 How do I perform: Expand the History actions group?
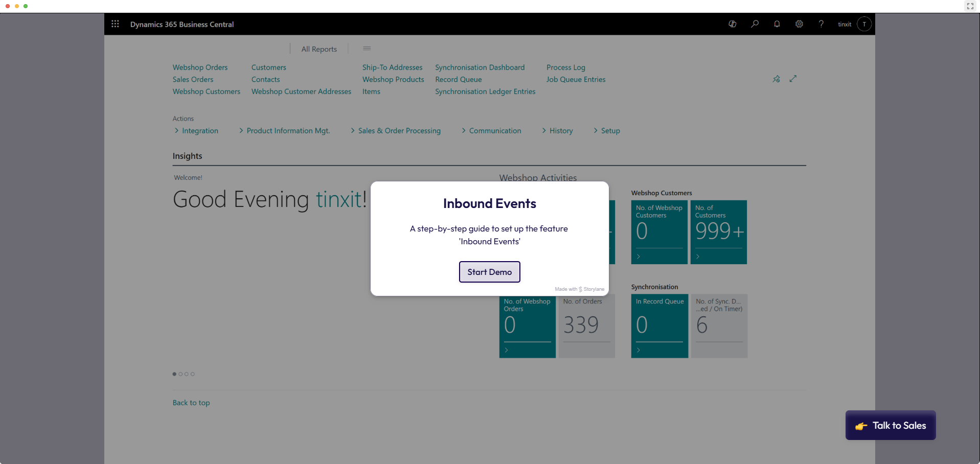(557, 131)
